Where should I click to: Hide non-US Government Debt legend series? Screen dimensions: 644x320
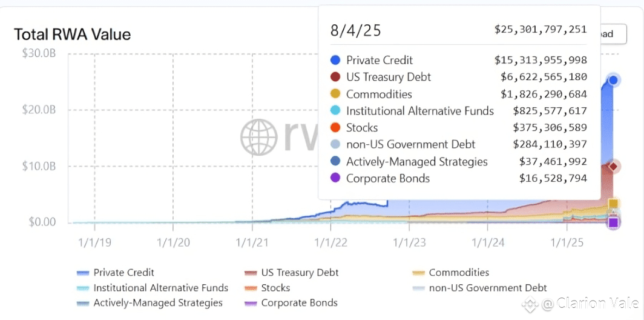click(487, 288)
